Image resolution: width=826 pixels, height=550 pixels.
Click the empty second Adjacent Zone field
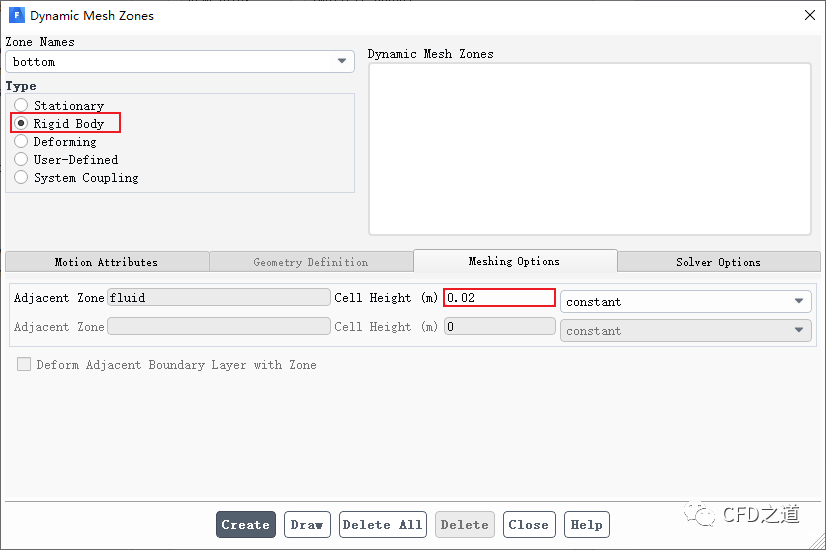(x=219, y=326)
